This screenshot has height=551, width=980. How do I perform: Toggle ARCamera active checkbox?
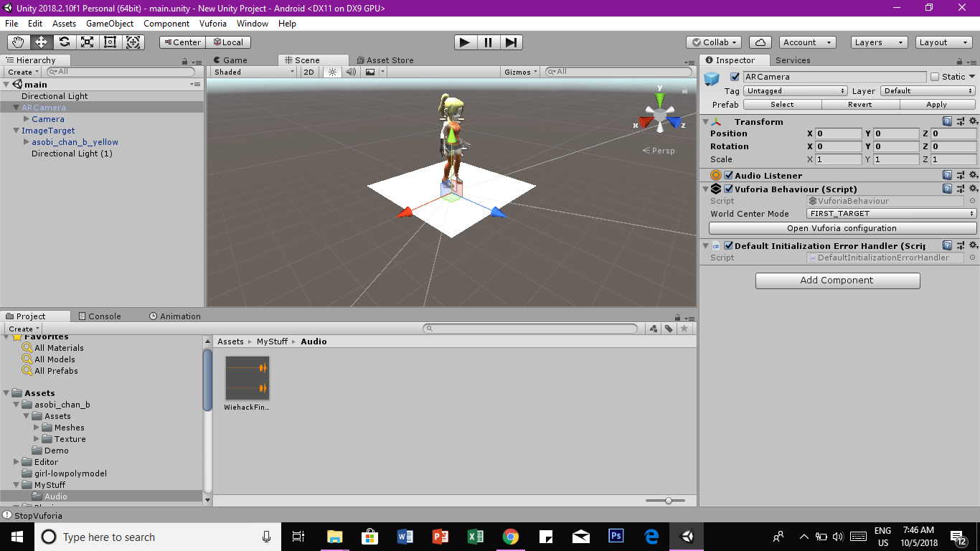click(x=735, y=77)
